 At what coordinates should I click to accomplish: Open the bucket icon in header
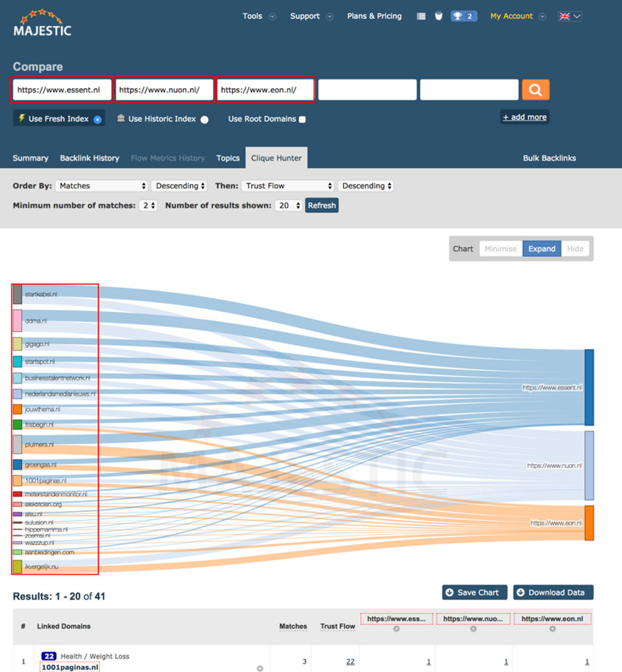tap(439, 16)
